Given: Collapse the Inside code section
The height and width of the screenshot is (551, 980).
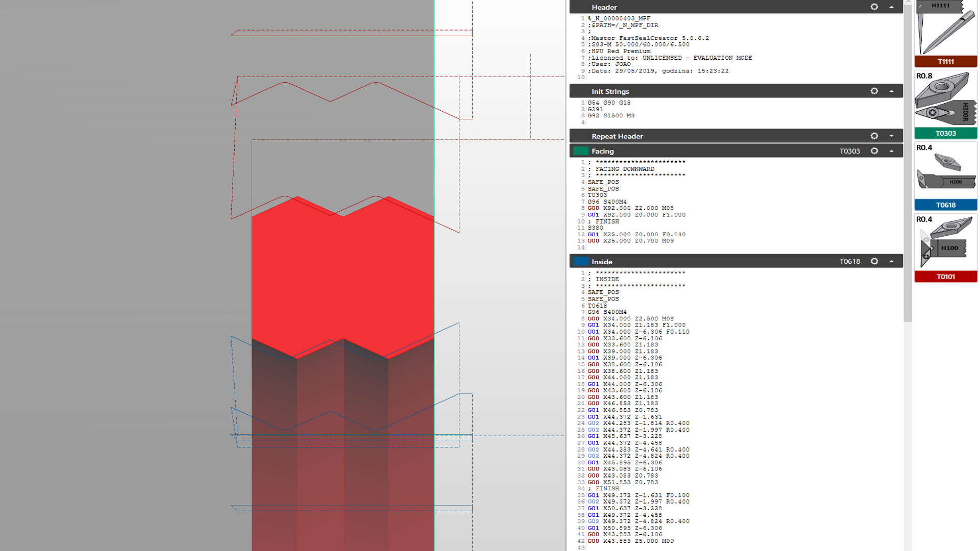Looking at the screenshot, I should [x=892, y=261].
